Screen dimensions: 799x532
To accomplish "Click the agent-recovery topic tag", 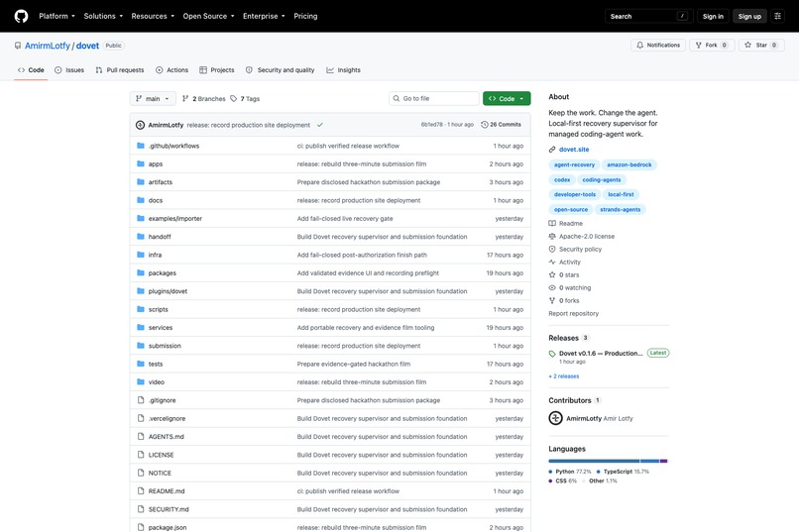I will tap(574, 164).
